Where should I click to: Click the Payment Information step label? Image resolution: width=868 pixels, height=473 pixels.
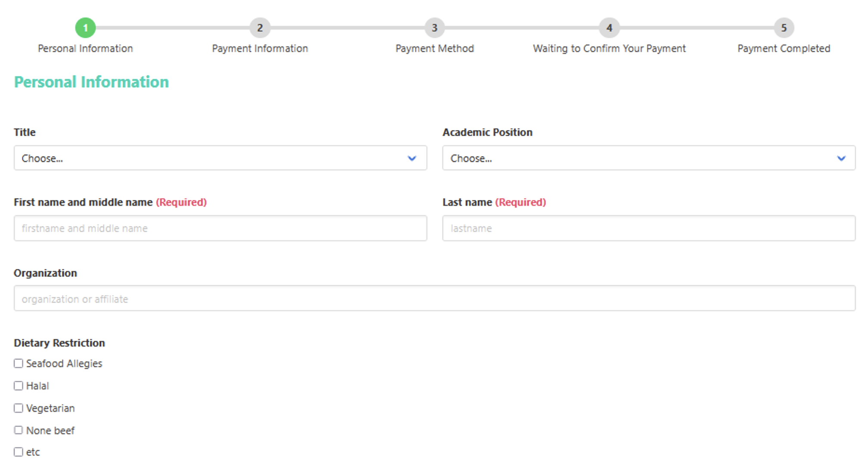pyautogui.click(x=260, y=49)
